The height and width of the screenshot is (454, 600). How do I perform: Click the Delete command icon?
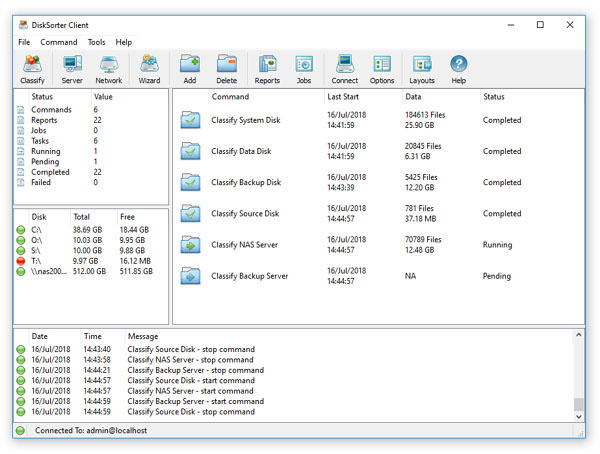[227, 69]
